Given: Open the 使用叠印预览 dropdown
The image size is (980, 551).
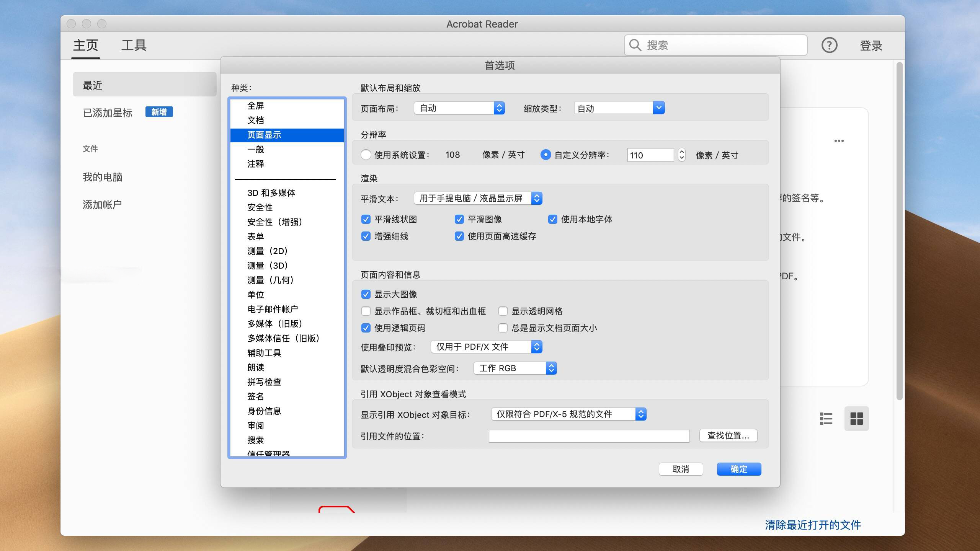Looking at the screenshot, I should click(486, 347).
